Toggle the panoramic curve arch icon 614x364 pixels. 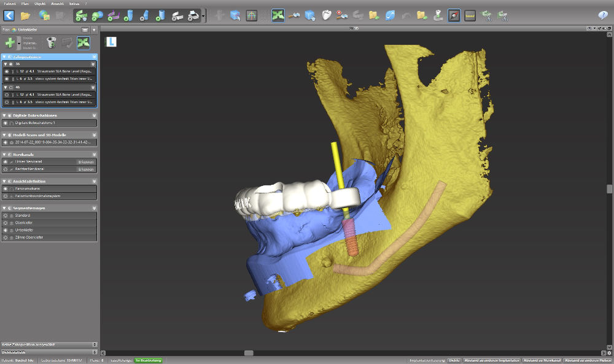tap(251, 16)
